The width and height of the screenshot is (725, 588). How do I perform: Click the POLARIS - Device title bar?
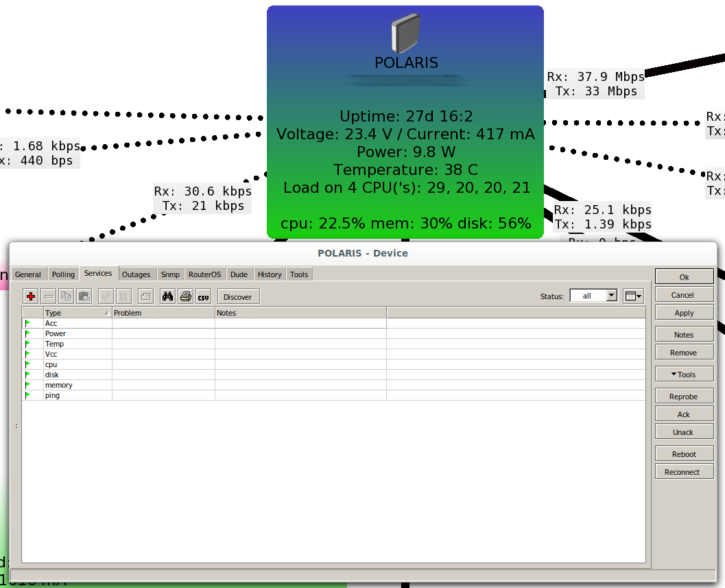363,253
